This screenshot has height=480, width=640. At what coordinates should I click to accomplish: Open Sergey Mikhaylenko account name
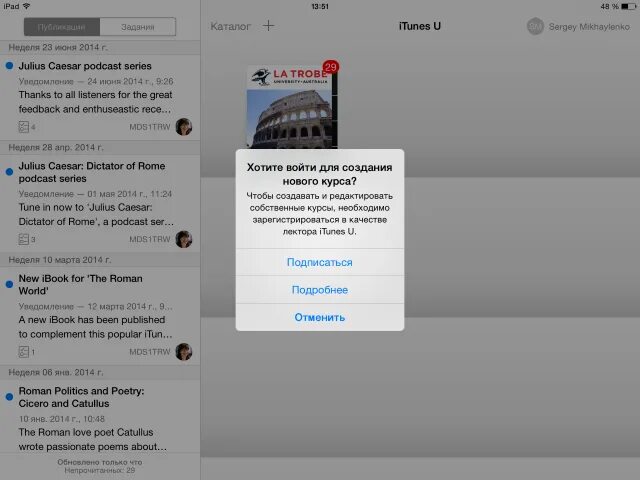click(x=589, y=27)
